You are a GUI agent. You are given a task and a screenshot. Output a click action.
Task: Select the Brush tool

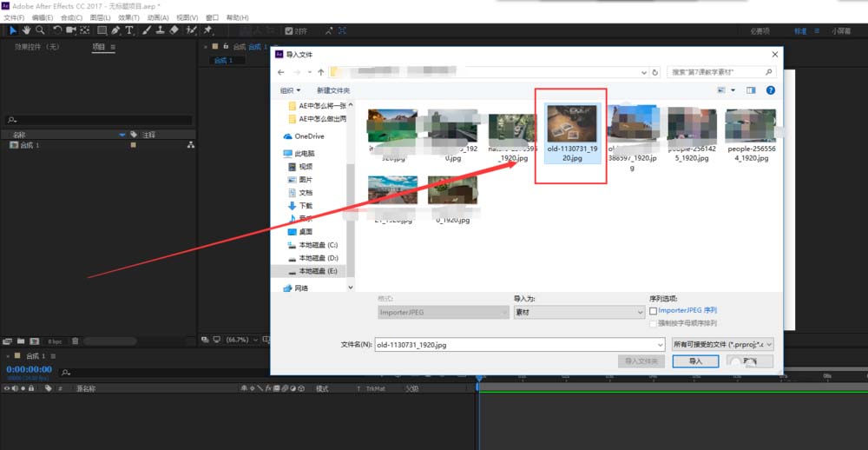[x=147, y=30]
